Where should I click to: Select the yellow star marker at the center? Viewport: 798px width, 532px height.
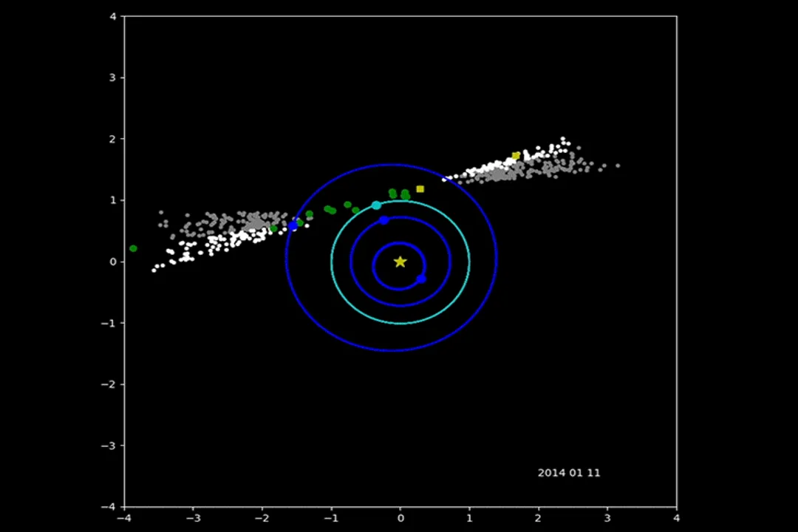pos(400,262)
